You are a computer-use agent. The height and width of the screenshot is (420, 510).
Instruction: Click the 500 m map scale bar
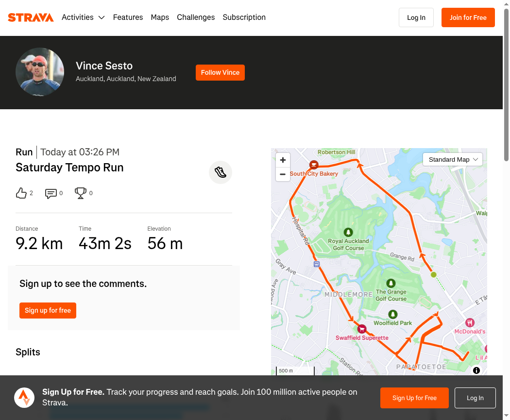click(x=295, y=370)
